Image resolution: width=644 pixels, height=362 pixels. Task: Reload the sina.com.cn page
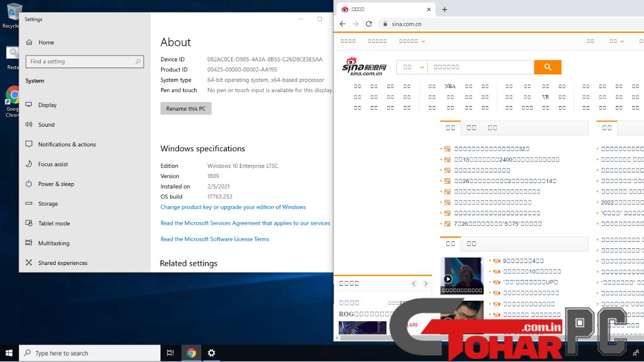pos(369,24)
